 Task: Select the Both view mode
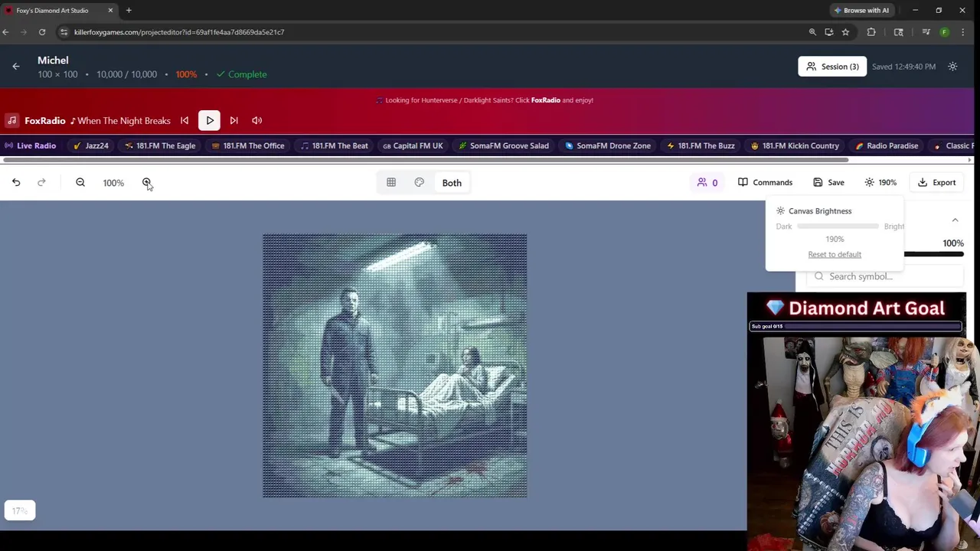[x=452, y=183]
